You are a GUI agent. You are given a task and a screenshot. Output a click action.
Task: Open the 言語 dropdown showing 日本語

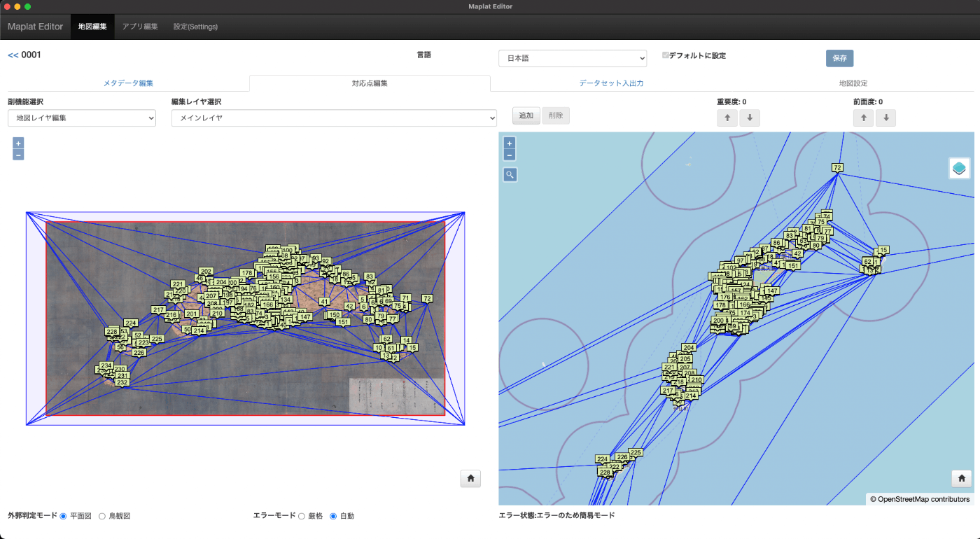[573, 58]
